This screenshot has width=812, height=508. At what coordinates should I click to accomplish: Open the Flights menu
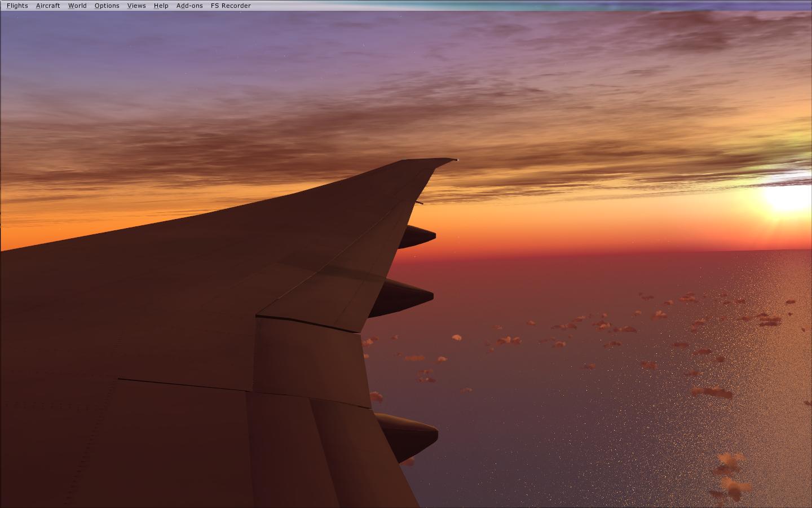tap(17, 6)
